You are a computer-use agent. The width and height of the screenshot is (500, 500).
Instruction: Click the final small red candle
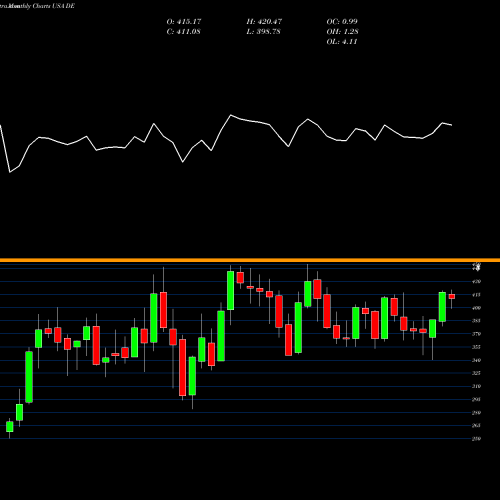(x=452, y=296)
